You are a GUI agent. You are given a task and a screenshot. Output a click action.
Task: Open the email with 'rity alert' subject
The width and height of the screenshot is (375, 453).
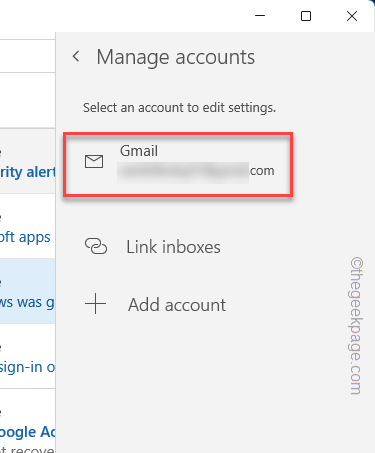click(x=28, y=161)
